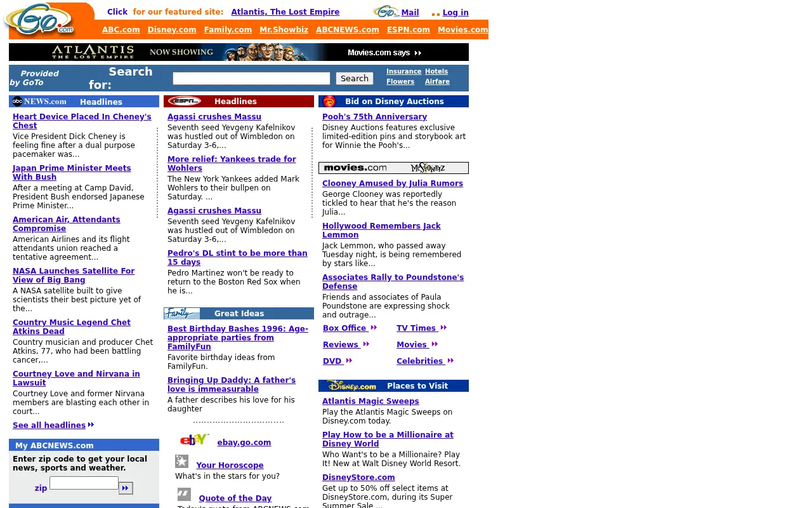Open the Airfare link
This screenshot has width=812, height=508.
click(x=437, y=82)
